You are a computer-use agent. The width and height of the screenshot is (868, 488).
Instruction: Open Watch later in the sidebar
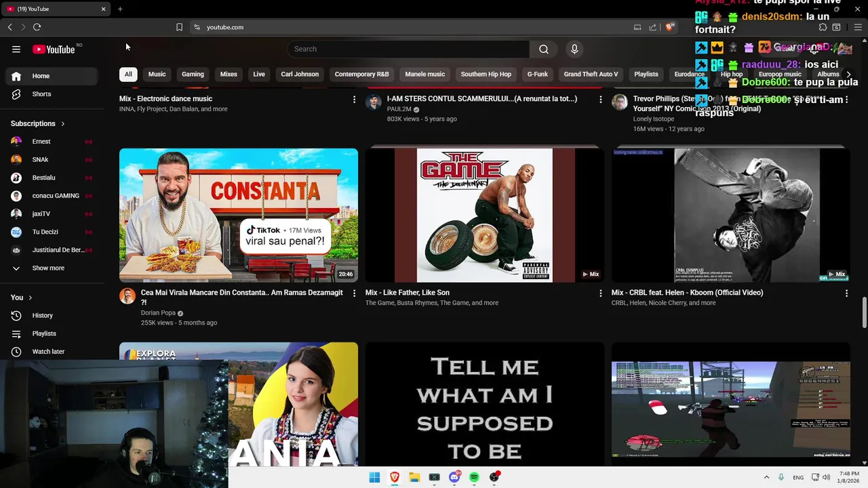pos(49,352)
